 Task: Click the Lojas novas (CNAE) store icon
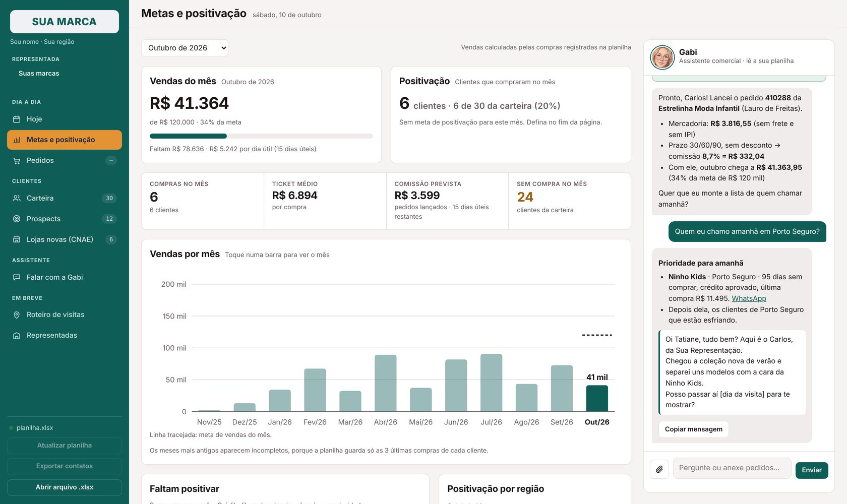point(17,240)
